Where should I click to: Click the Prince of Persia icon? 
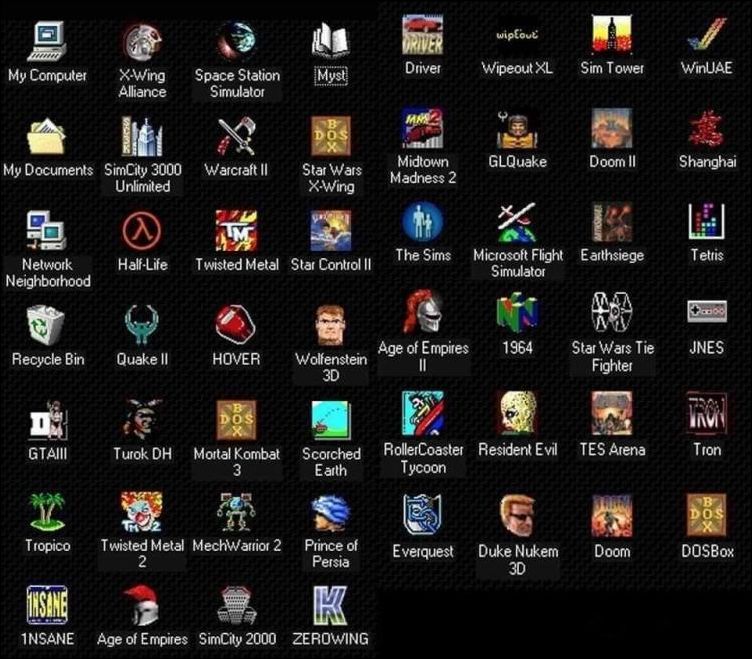point(330,511)
